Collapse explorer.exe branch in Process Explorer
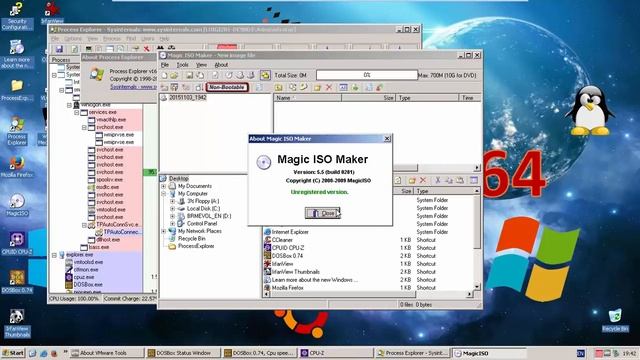640x360 pixels. tap(54, 255)
